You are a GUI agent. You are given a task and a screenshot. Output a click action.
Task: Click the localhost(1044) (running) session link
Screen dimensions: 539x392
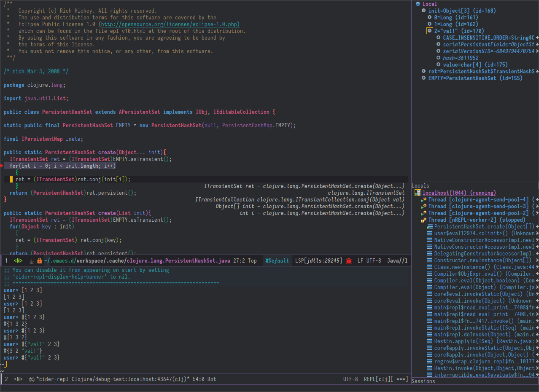pos(459,193)
